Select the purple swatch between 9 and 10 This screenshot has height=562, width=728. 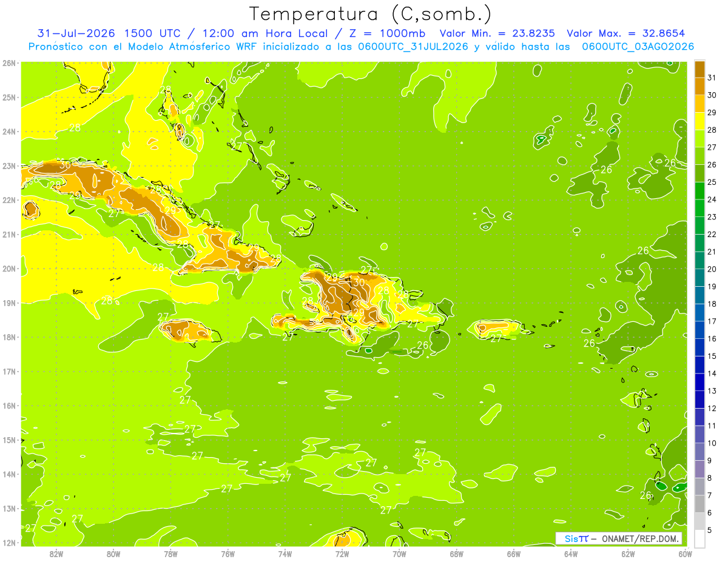(699, 451)
